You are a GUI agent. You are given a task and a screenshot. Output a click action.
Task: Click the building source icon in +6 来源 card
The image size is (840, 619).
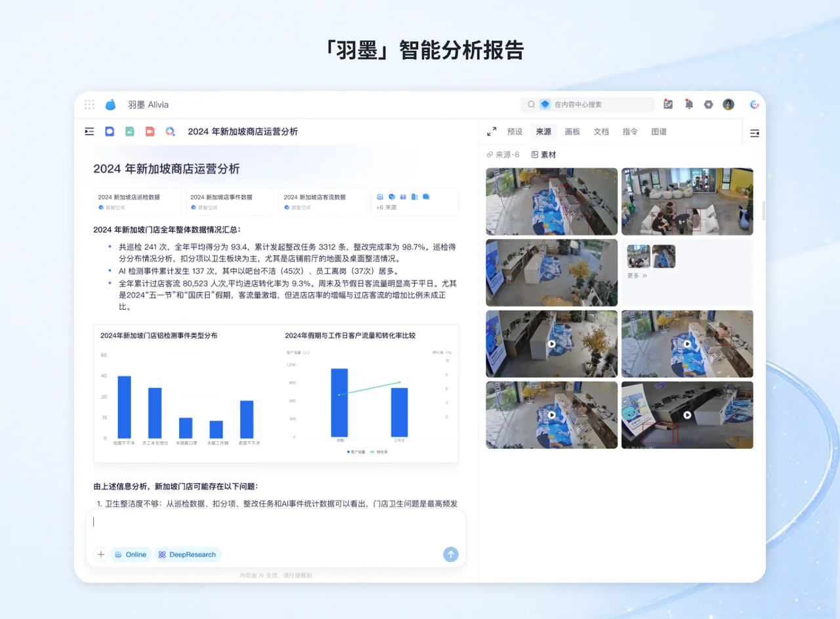pos(415,196)
